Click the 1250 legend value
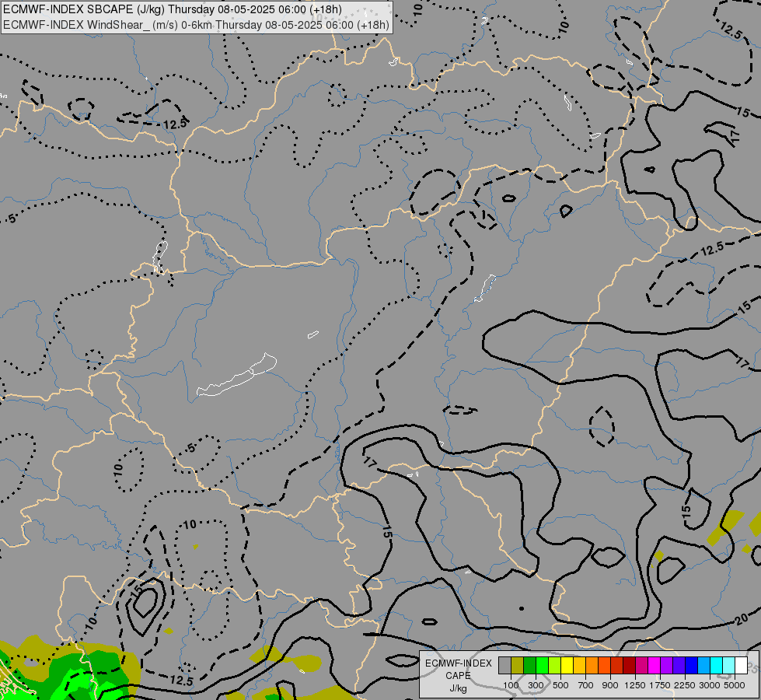Viewport: 761px width, 700px height. 635,685
